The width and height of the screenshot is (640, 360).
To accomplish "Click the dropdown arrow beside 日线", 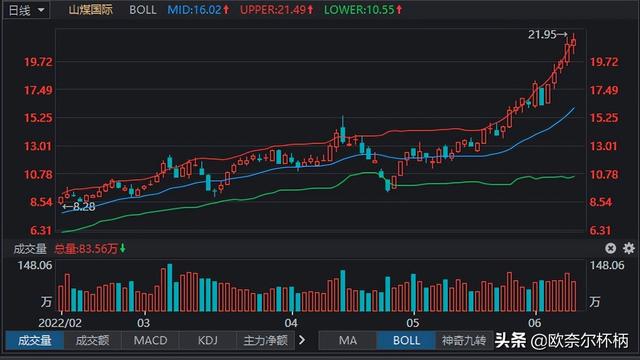I will click(x=41, y=10).
